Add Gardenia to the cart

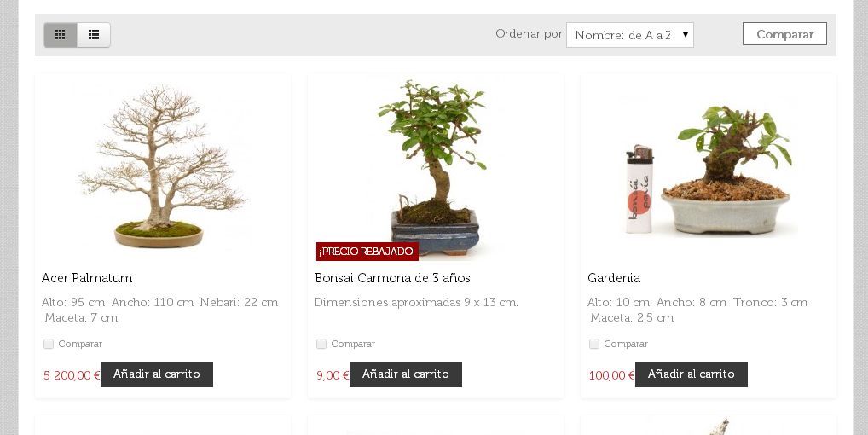pos(692,374)
